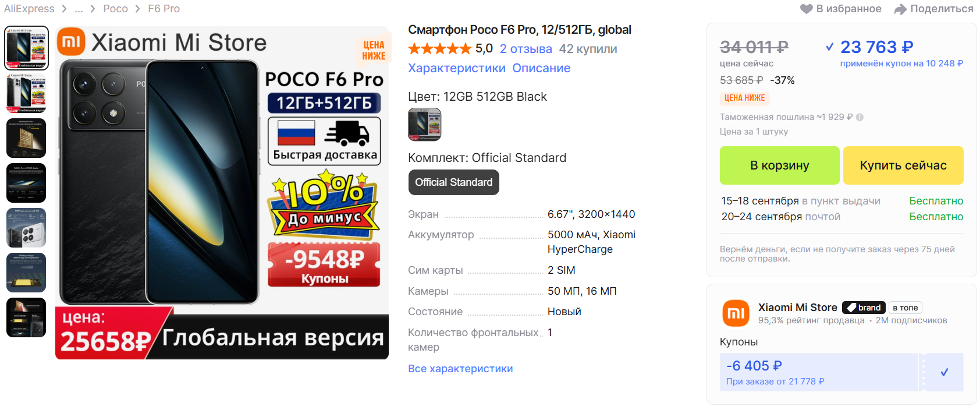Viewport: 980px width, 406px height.
Task: Add the phone to cart with В корзину
Action: click(x=779, y=165)
